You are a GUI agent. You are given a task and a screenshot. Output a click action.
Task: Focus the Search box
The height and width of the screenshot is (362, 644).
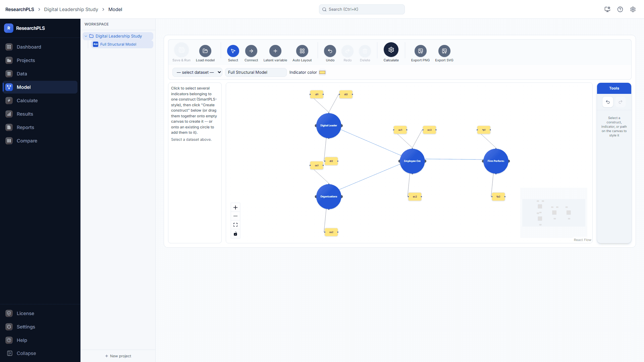click(362, 9)
